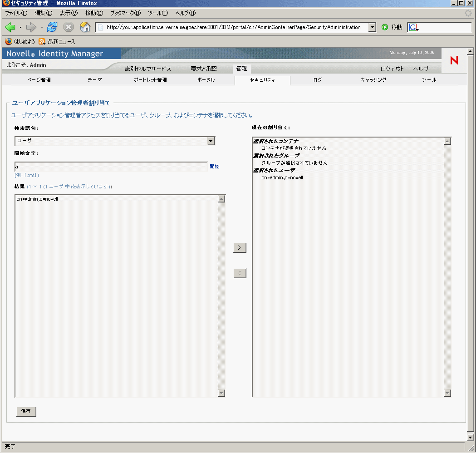This screenshot has width=476, height=453.
Task: Click the Stop loading icon
Action: [x=69, y=27]
